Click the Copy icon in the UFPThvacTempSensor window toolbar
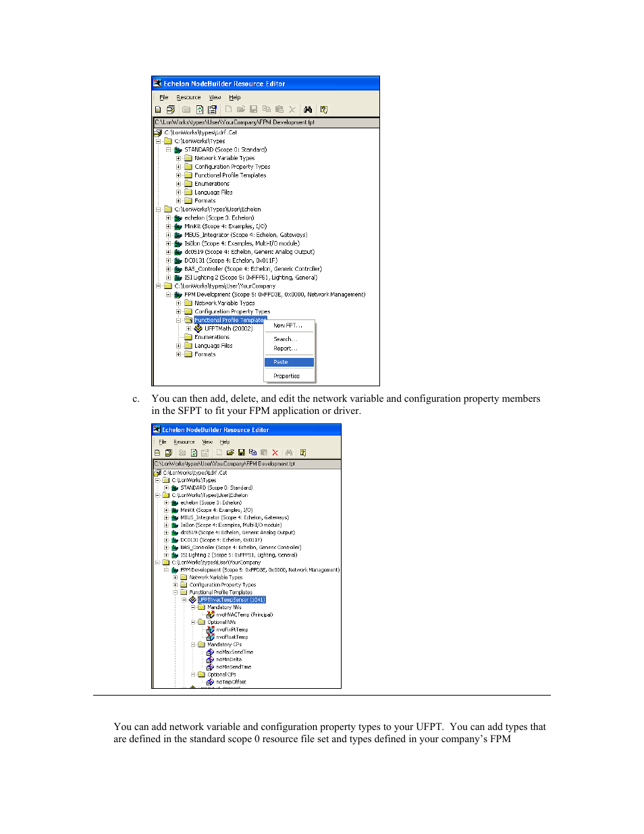This screenshot has width=644, height=834. 252,452
